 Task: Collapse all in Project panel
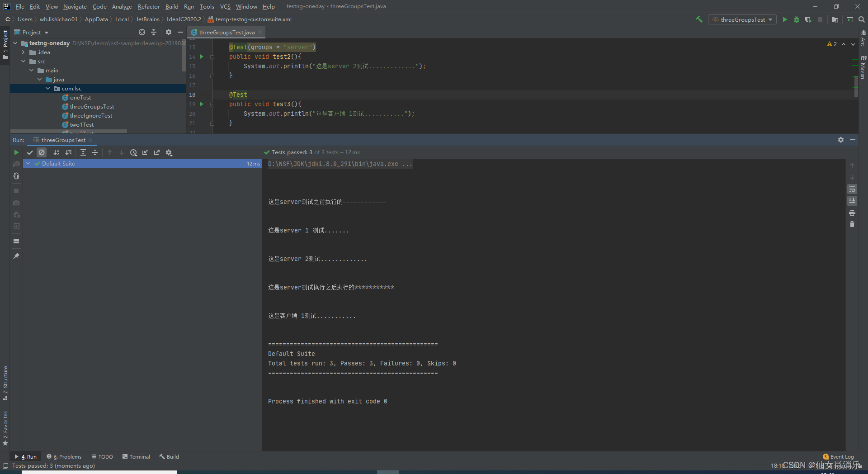click(154, 32)
